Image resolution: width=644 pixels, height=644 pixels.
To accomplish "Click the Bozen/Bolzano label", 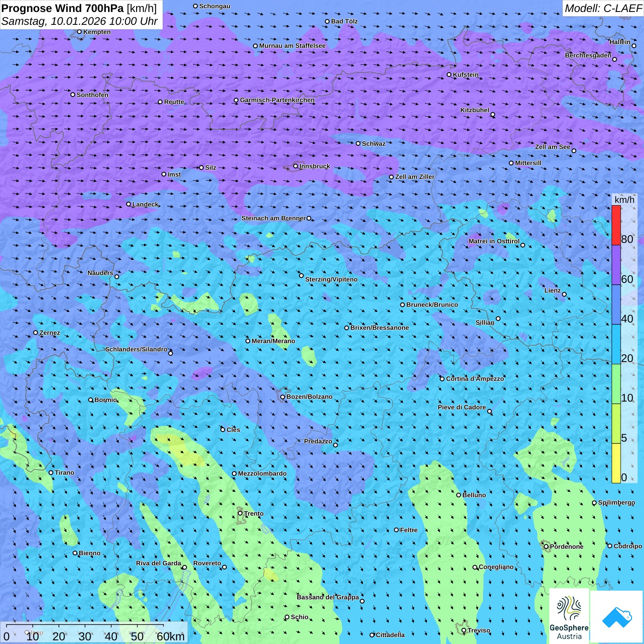I will pos(310,397).
